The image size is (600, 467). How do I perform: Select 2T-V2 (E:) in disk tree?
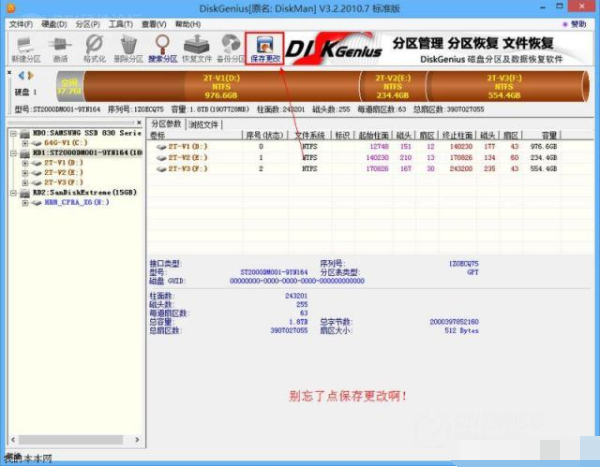click(x=64, y=173)
